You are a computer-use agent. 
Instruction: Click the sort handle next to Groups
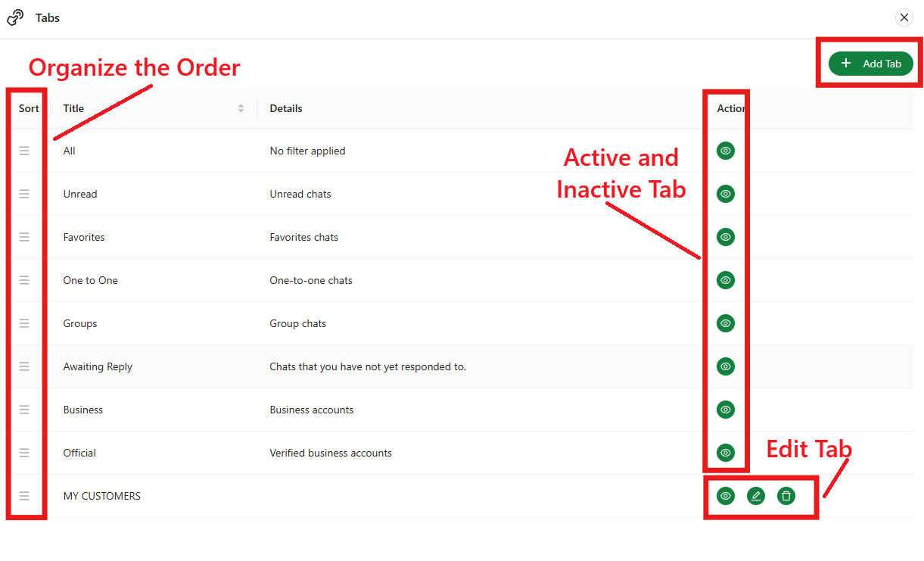click(x=24, y=323)
